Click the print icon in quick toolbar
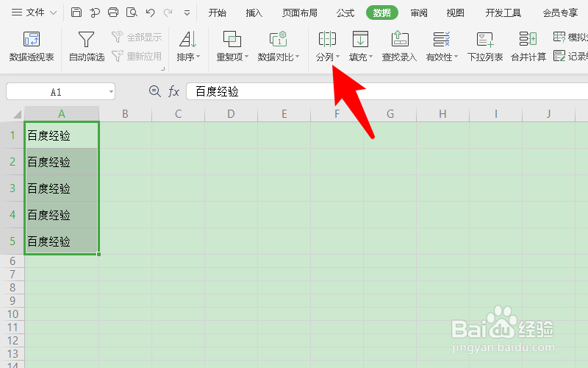This screenshot has height=368, width=588. [x=113, y=13]
